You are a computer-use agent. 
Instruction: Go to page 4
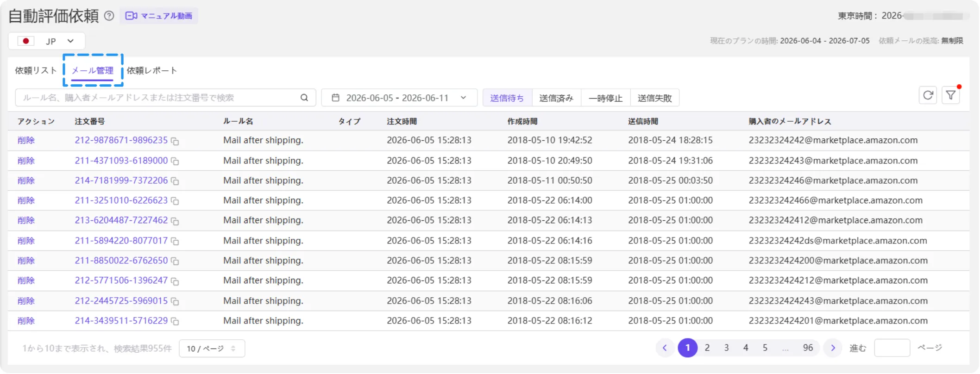(x=746, y=348)
